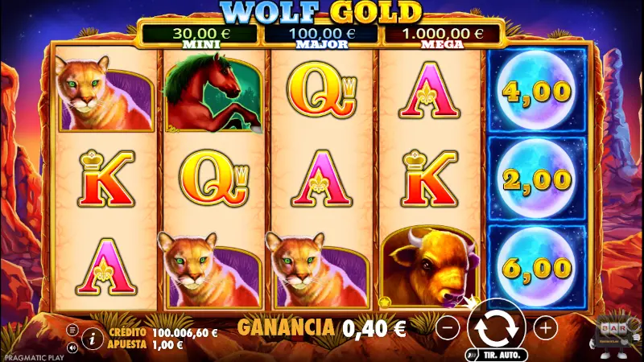
Task: Open autoplay with TIR. AUTO. button
Action: click(497, 355)
